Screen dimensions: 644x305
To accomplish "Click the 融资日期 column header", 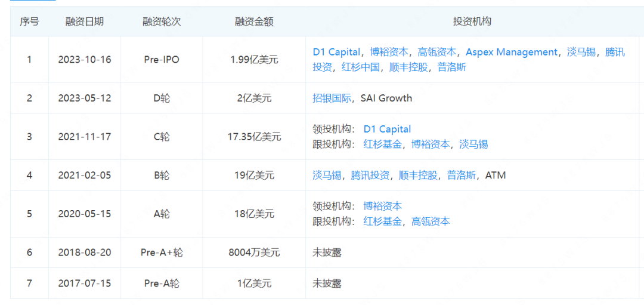I will click(x=84, y=21).
